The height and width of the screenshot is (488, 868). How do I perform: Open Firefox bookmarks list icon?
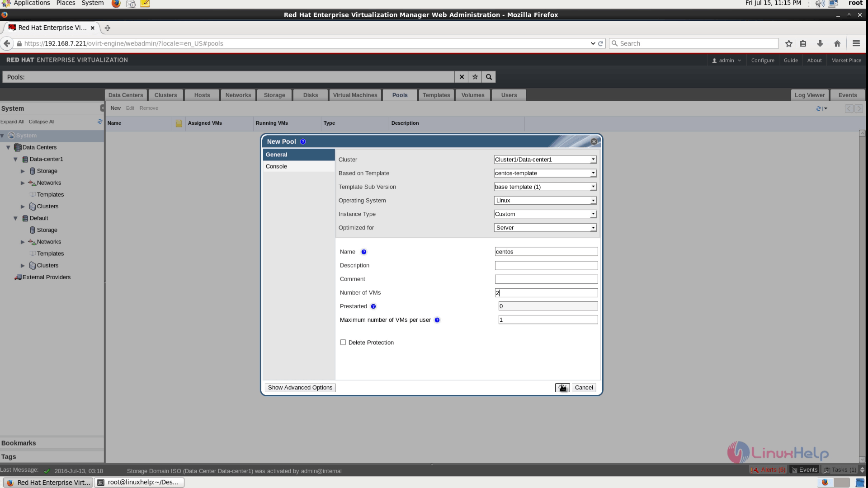[803, 43]
